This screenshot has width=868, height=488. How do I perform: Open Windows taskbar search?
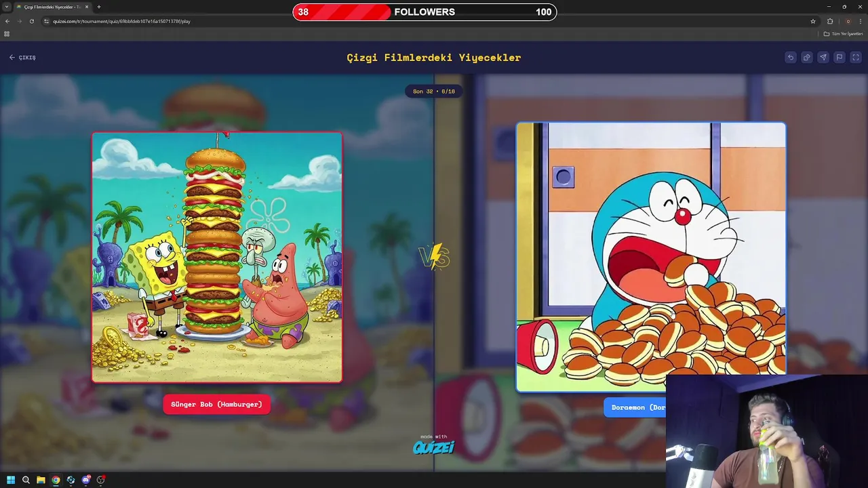(26, 480)
